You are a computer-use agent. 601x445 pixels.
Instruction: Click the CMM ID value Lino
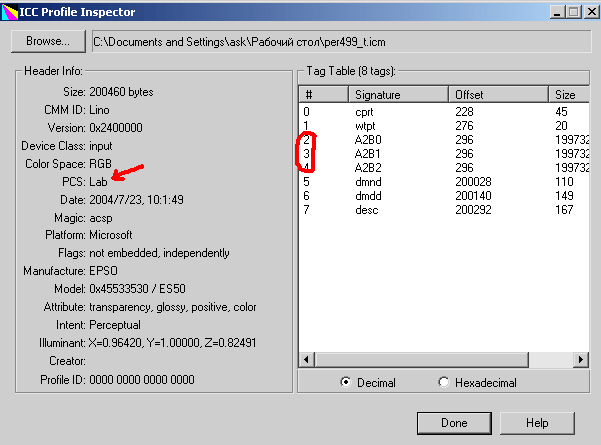click(x=99, y=110)
